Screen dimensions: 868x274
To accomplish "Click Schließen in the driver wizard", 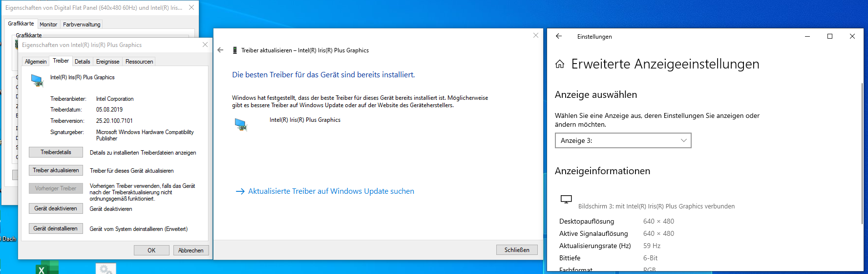I will coord(517,250).
